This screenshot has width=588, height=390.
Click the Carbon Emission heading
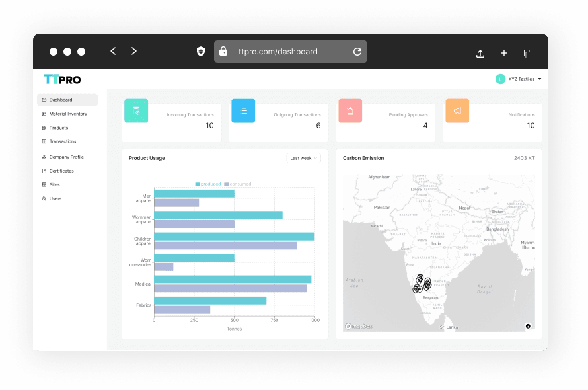coord(363,158)
